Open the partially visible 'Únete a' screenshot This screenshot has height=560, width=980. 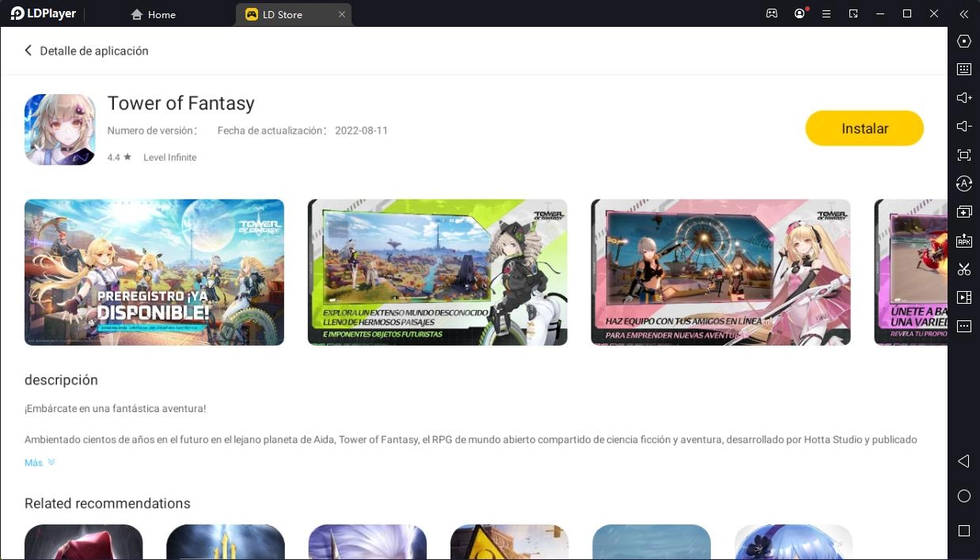(910, 272)
